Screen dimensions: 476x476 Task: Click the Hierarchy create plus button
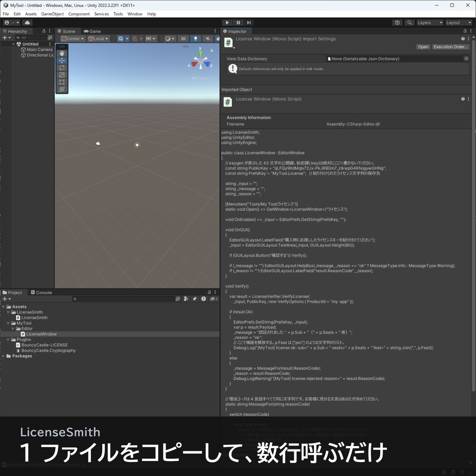7,38
